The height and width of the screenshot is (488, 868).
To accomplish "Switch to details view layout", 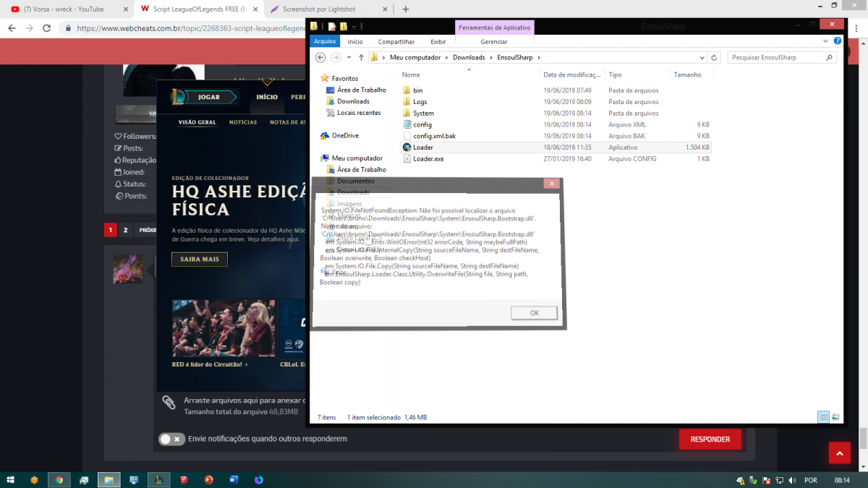I will (x=823, y=417).
